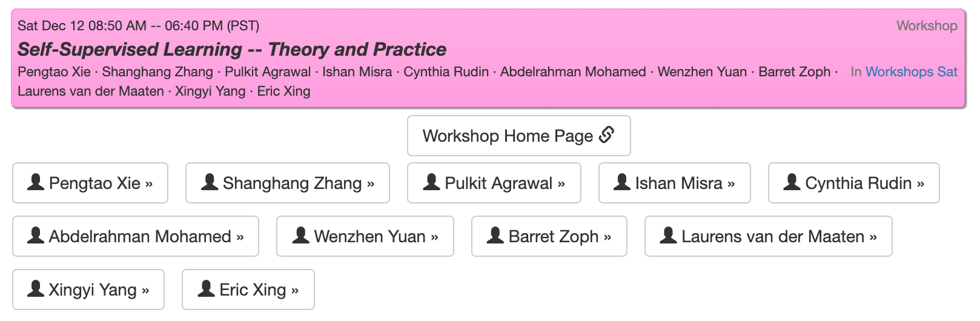
Task: Open Eric Xing's profile button
Action: pyautogui.click(x=248, y=290)
